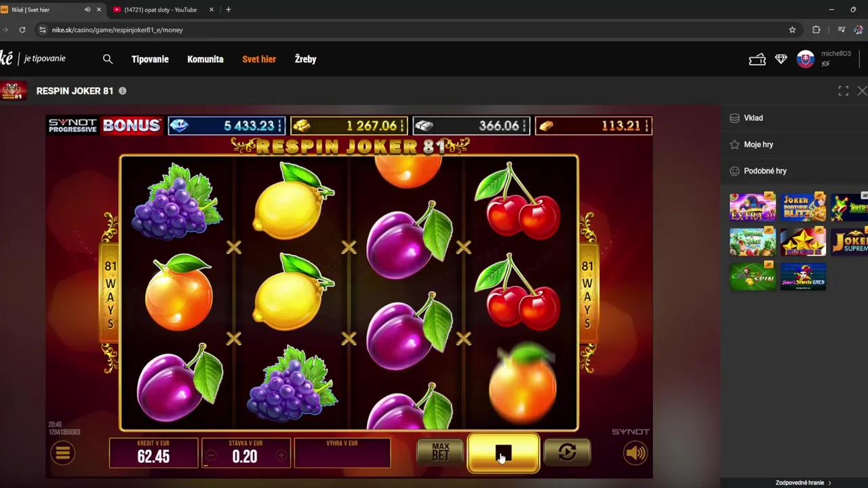Launch the Joker Supreme thumbnail
The height and width of the screenshot is (488, 868).
[850, 241]
